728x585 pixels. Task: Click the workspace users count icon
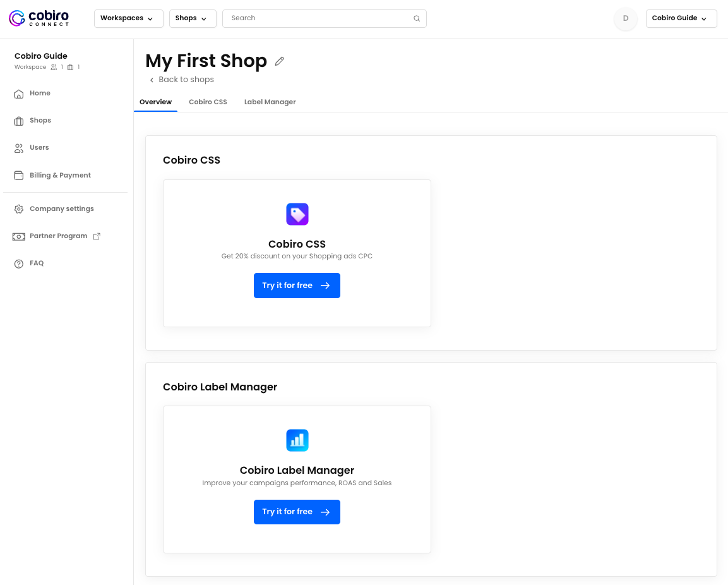pos(54,67)
